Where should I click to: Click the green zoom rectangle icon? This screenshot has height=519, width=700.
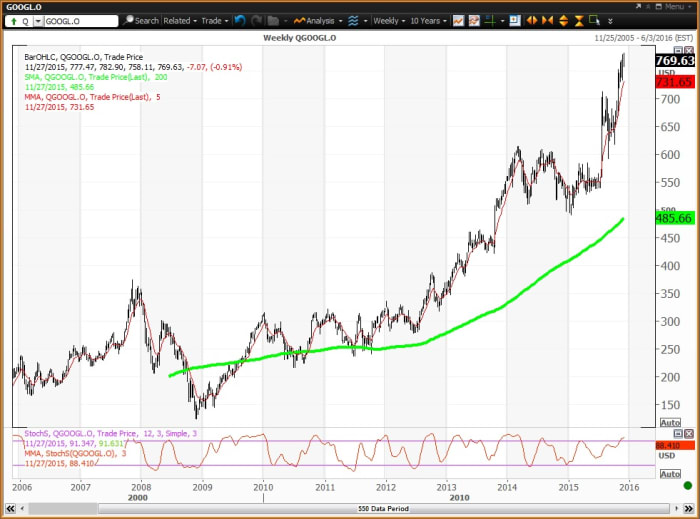[594, 20]
